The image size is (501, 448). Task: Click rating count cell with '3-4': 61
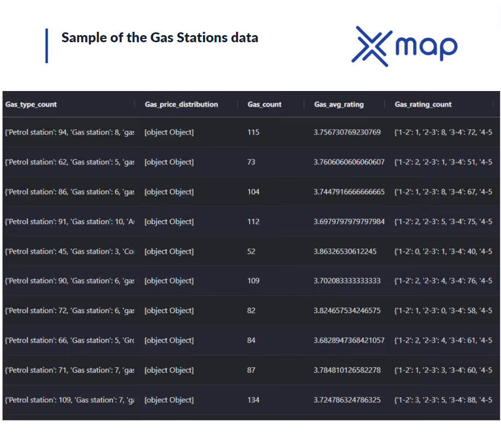pyautogui.click(x=443, y=340)
